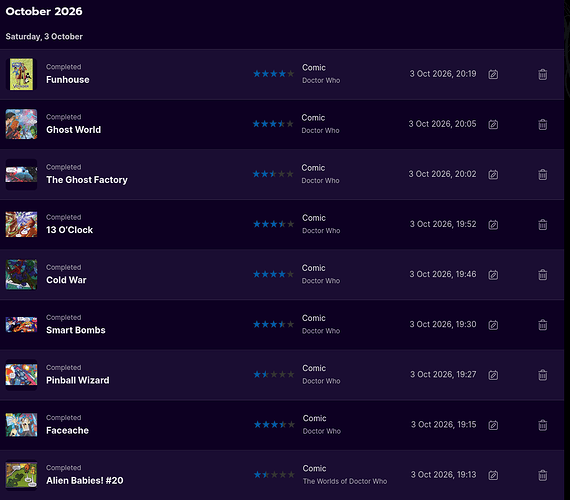Edit The Ghost Factory entry
Viewport: 570px width, 500px height.
click(493, 175)
